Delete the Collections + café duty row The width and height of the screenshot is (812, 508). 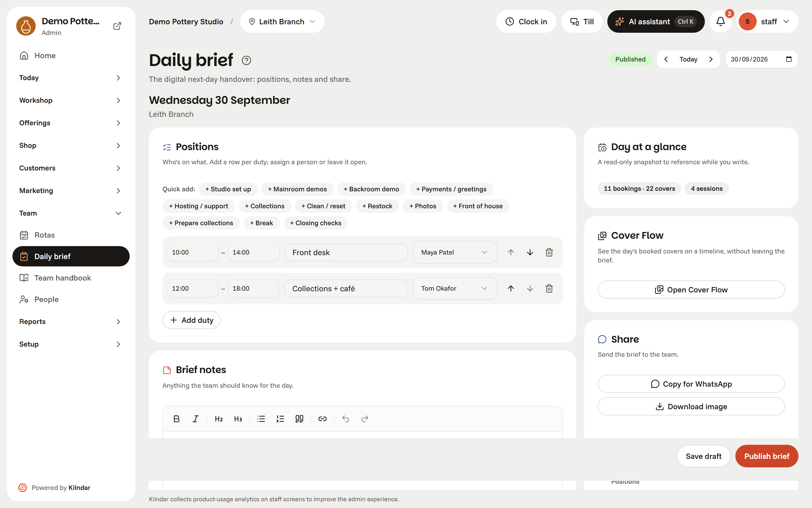tap(549, 288)
